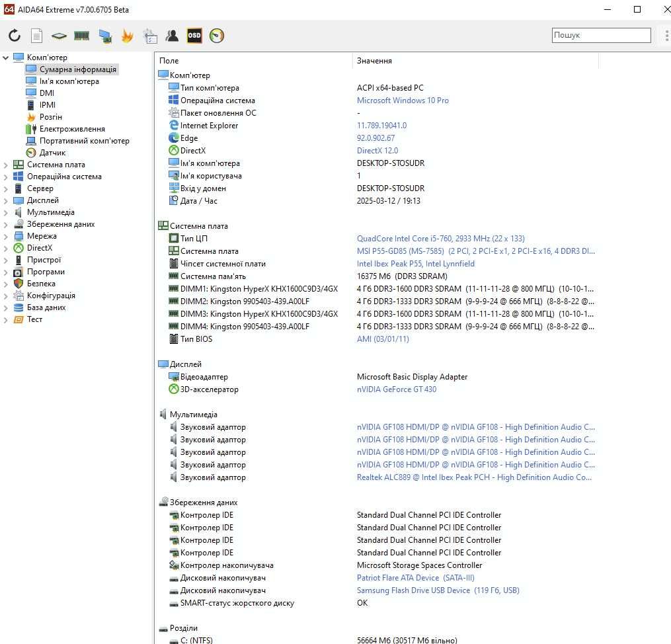Open the Internet Explorer version 11.789.19041.0 link
Image resolution: width=671 pixels, height=644 pixels.
381,126
